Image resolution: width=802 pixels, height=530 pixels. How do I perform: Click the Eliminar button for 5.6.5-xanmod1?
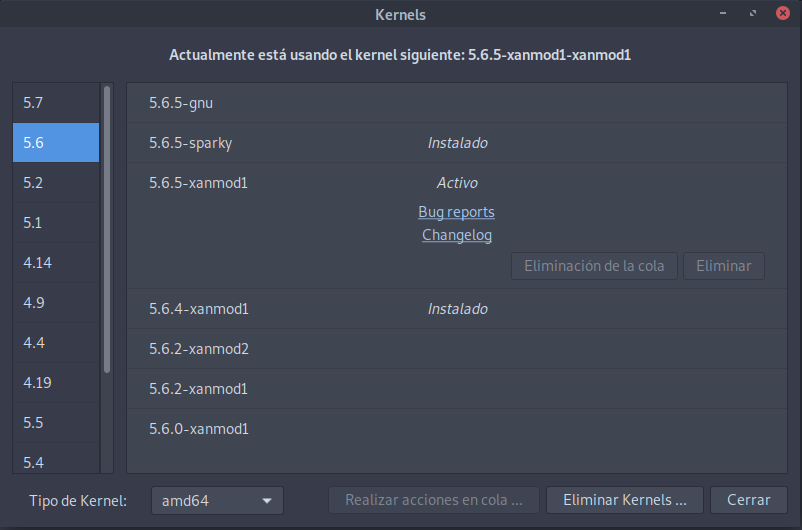click(723, 266)
